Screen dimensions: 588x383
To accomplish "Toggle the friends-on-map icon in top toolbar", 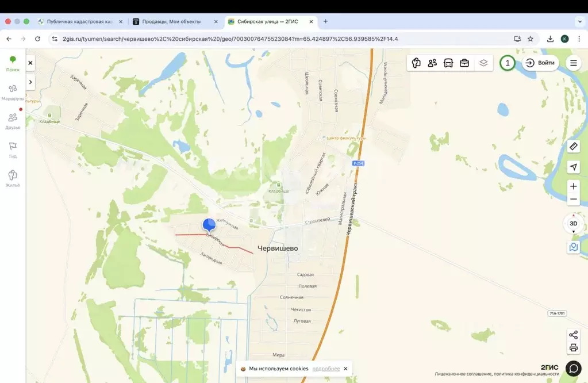I will tap(432, 63).
